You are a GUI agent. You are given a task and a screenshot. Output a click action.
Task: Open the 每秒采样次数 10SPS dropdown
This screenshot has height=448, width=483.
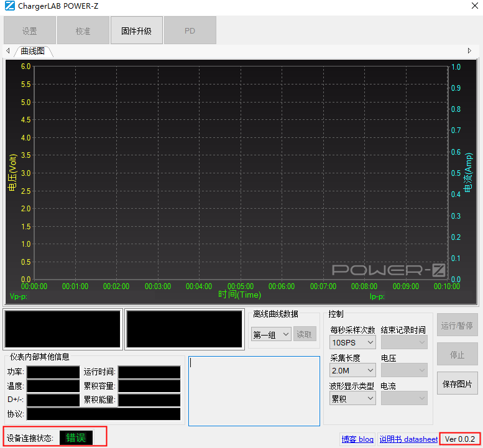[x=352, y=342]
